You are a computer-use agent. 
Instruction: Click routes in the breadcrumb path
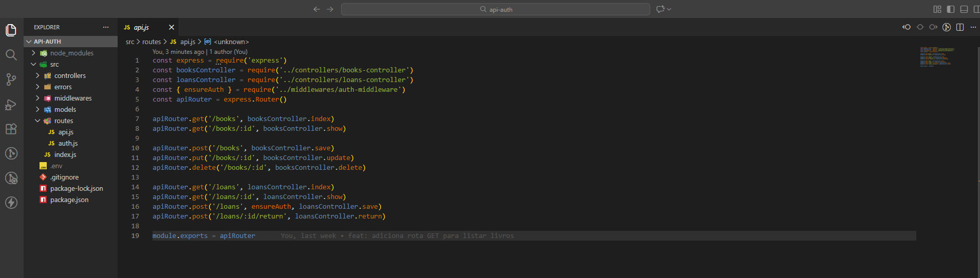click(x=152, y=42)
